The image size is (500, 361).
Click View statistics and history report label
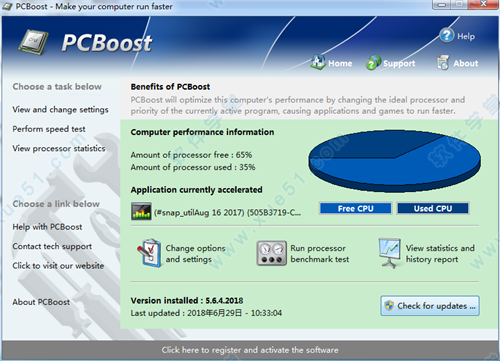(x=440, y=254)
